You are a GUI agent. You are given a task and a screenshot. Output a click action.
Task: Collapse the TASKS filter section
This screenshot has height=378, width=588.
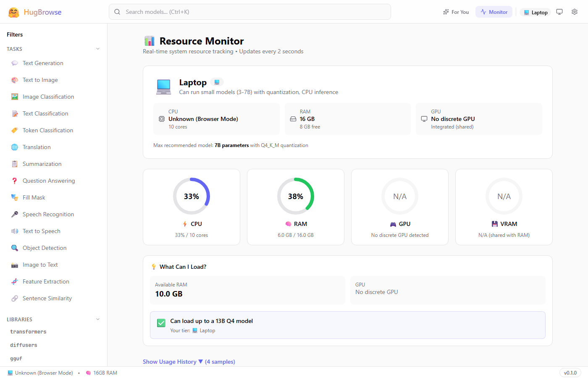point(98,49)
